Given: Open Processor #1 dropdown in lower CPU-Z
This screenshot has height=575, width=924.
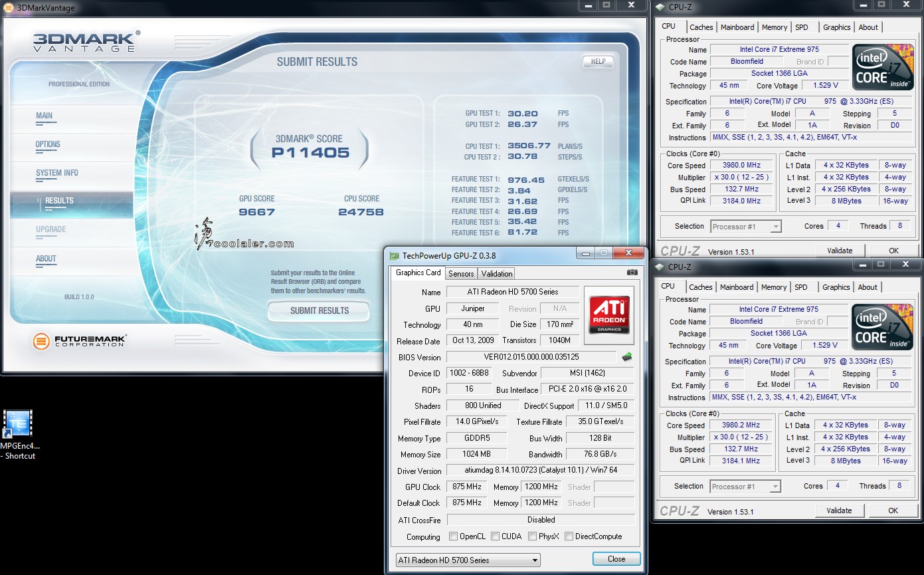Looking at the screenshot, I should [x=745, y=487].
